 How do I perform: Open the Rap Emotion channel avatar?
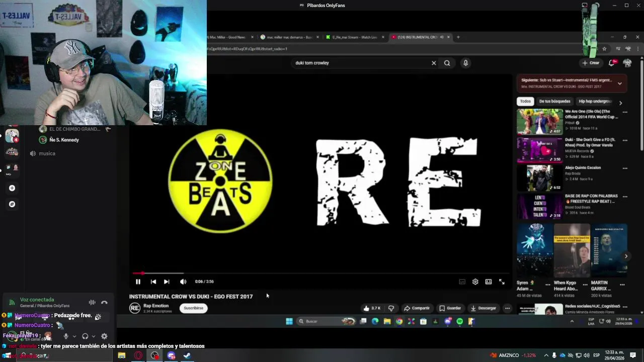pos(135,308)
